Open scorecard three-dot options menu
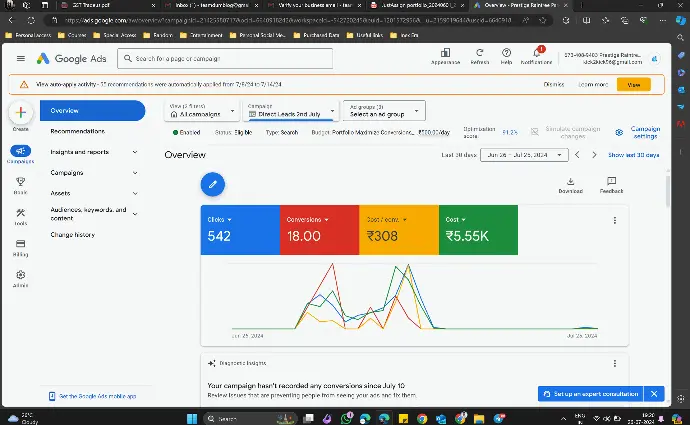The height and width of the screenshot is (425, 690). pos(615,220)
